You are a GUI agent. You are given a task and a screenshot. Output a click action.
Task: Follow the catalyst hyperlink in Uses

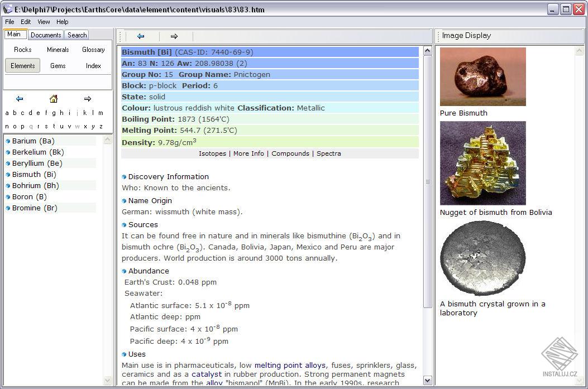[x=207, y=374]
